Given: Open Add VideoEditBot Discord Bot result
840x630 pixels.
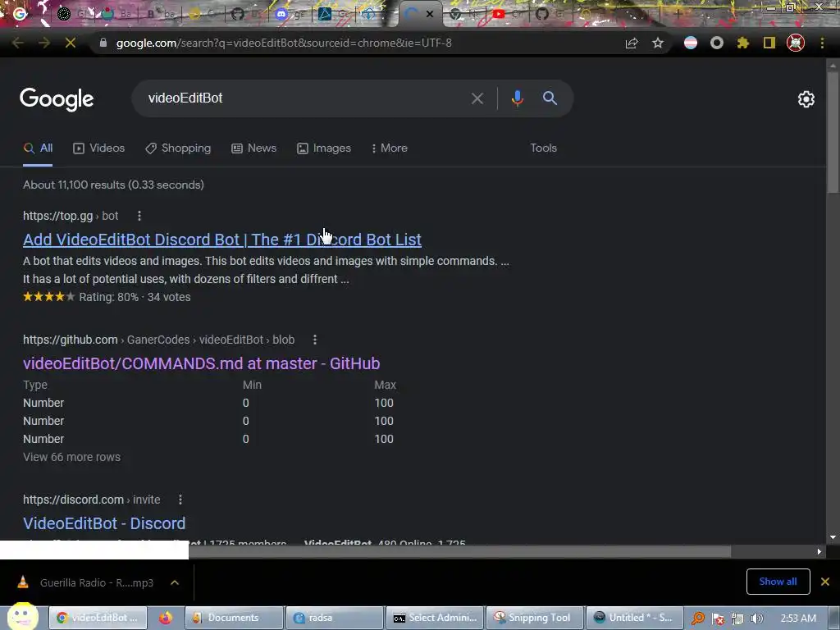Looking at the screenshot, I should click(222, 240).
